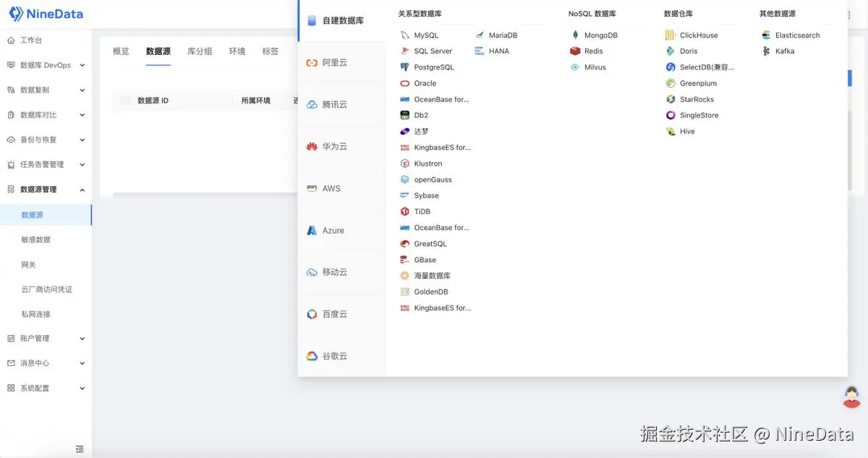The width and height of the screenshot is (868, 458).
Task: Select the 华为云 category
Action: [341, 147]
